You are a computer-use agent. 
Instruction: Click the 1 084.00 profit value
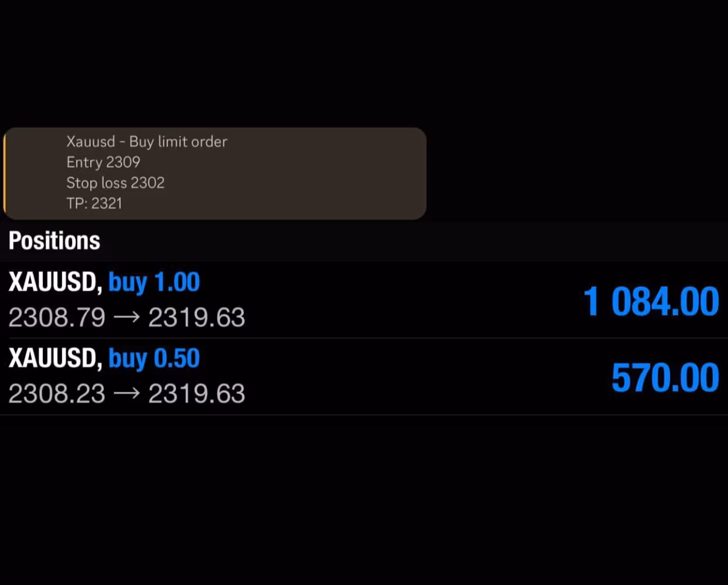coord(651,302)
